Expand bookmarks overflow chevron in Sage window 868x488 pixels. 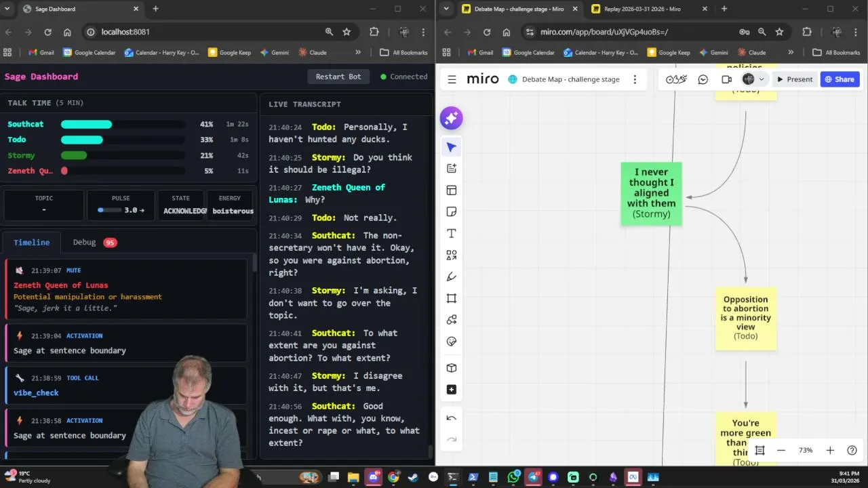358,52
